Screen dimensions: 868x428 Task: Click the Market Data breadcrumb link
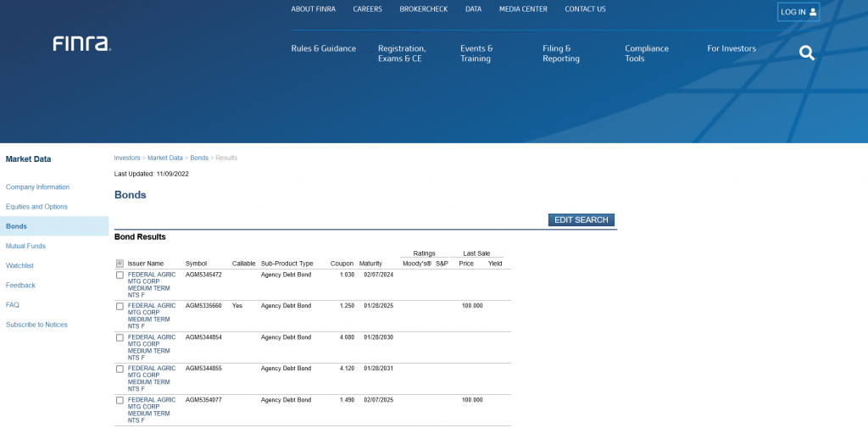click(x=165, y=158)
